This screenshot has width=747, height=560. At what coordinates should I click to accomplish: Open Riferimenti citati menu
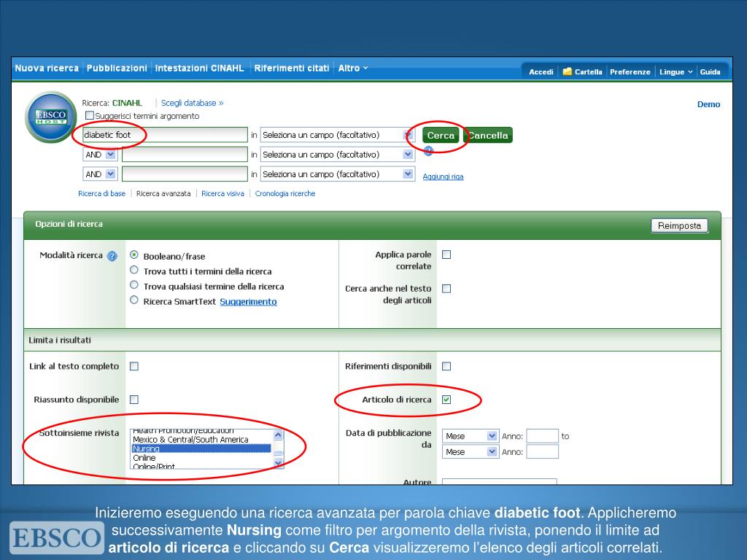292,68
